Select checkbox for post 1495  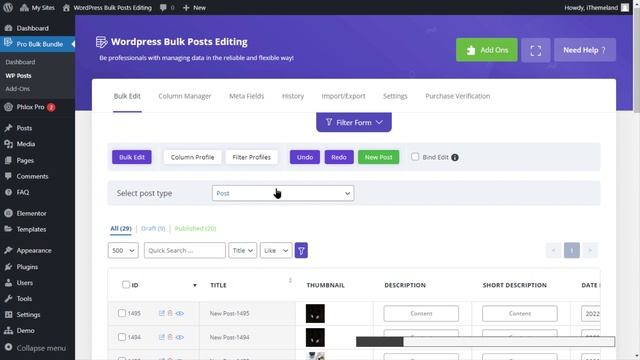coord(122,313)
